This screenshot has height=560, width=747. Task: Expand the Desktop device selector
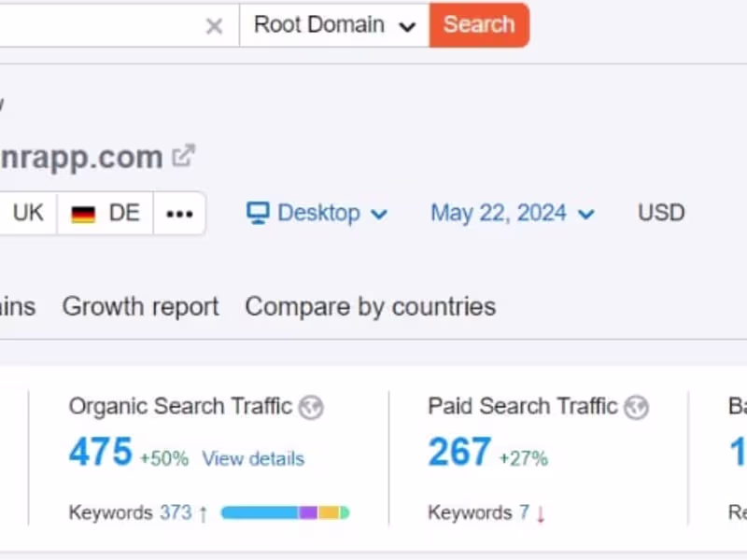(x=380, y=213)
